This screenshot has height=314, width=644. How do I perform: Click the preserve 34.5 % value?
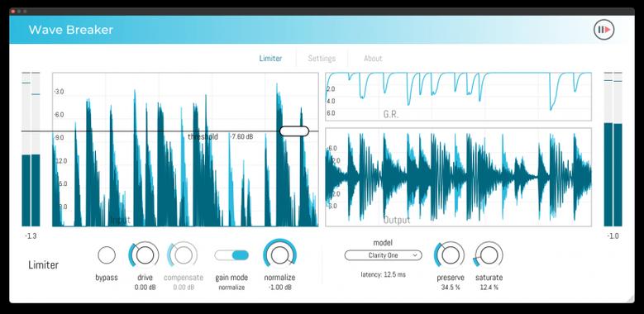point(451,288)
